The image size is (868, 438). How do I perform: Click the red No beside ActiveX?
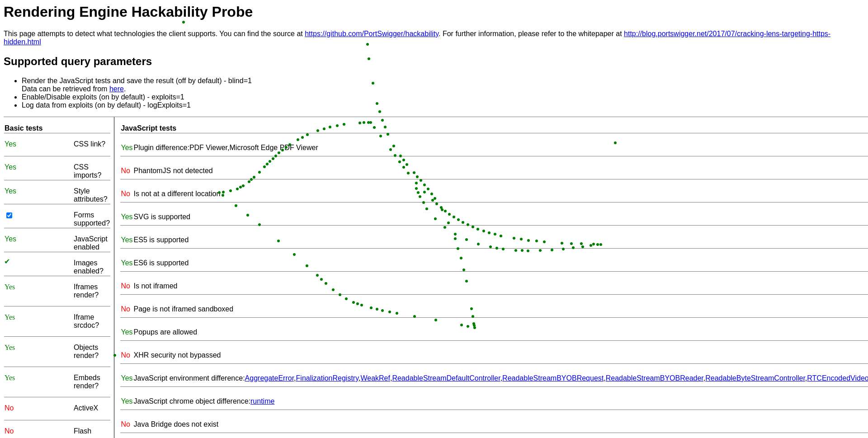(x=9, y=408)
